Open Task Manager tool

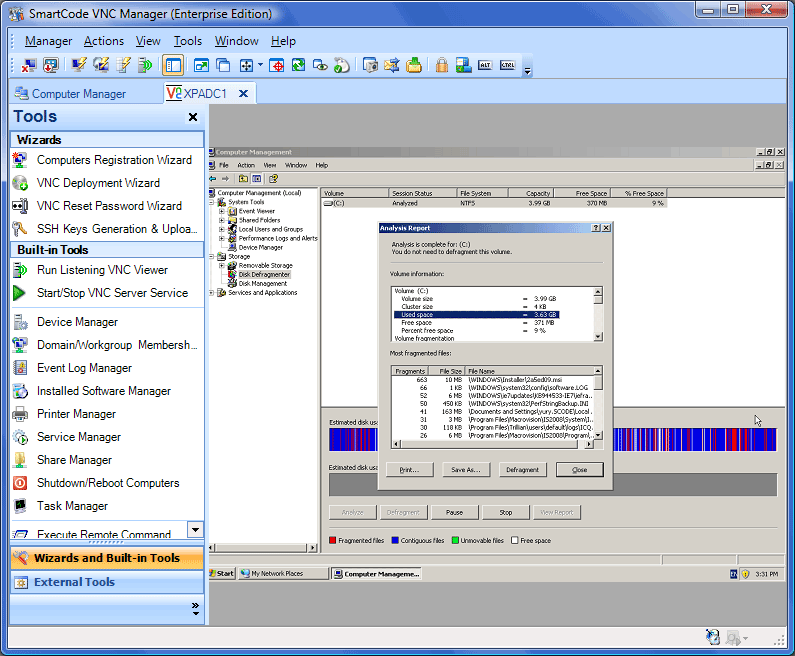[x=107, y=506]
